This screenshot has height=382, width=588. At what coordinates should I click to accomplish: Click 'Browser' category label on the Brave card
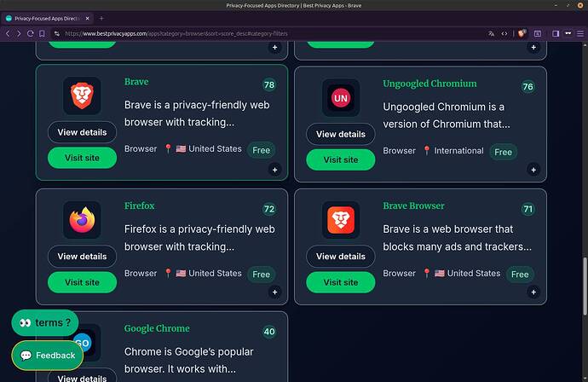[x=141, y=148]
